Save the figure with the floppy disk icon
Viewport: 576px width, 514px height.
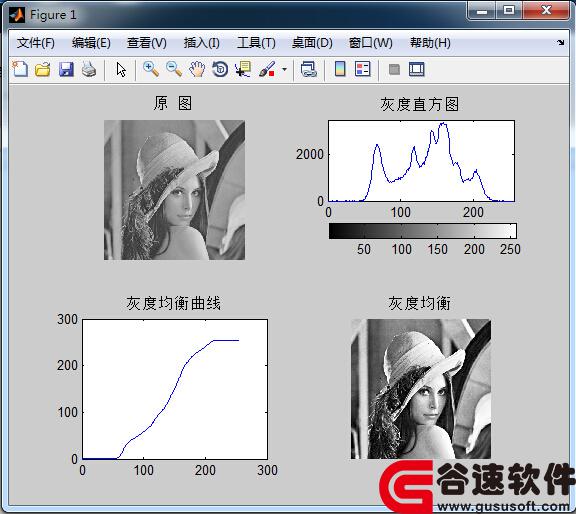click(66, 69)
